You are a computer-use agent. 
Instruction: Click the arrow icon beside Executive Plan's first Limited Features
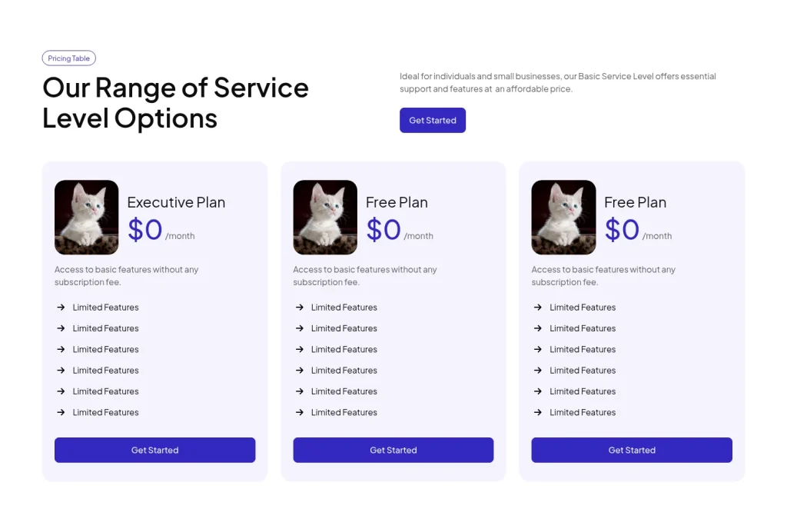point(61,308)
